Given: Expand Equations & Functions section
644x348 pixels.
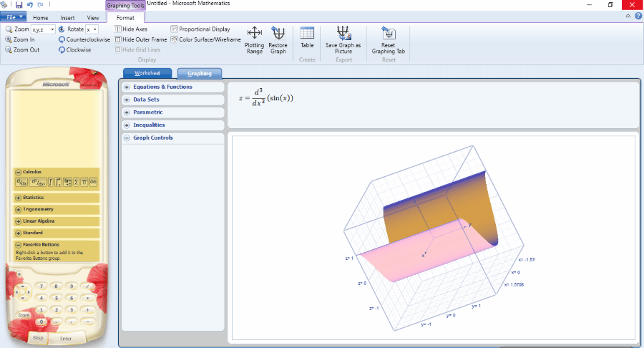Looking at the screenshot, I should click(127, 87).
